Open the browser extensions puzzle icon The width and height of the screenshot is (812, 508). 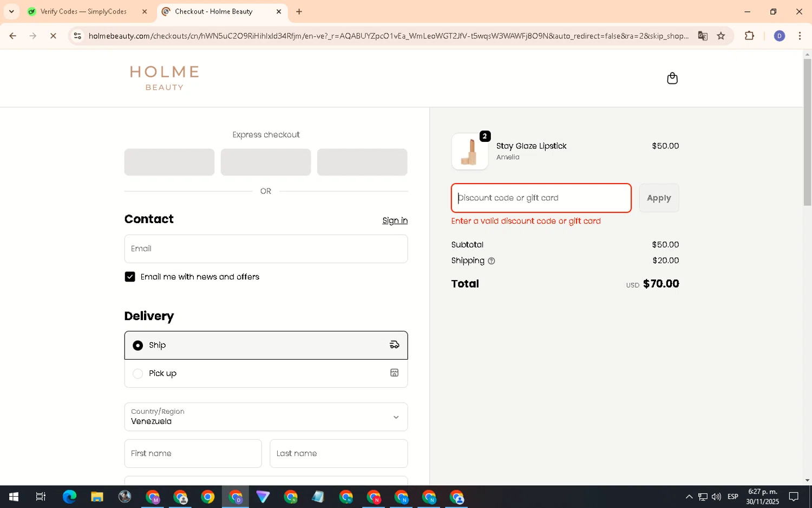click(749, 36)
